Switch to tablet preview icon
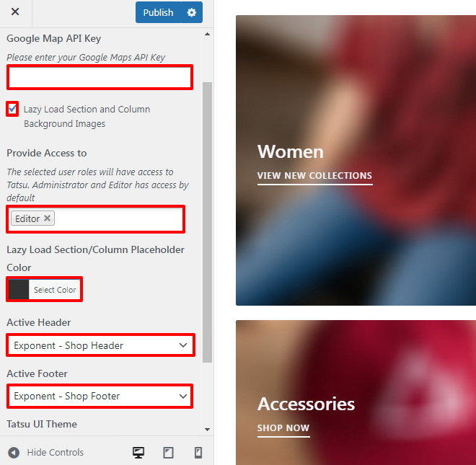 [x=168, y=453]
